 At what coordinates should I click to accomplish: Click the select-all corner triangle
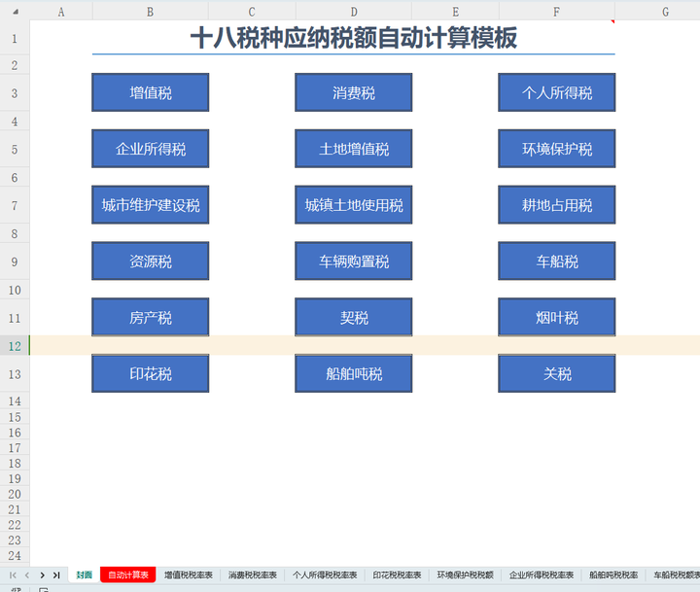(16, 11)
